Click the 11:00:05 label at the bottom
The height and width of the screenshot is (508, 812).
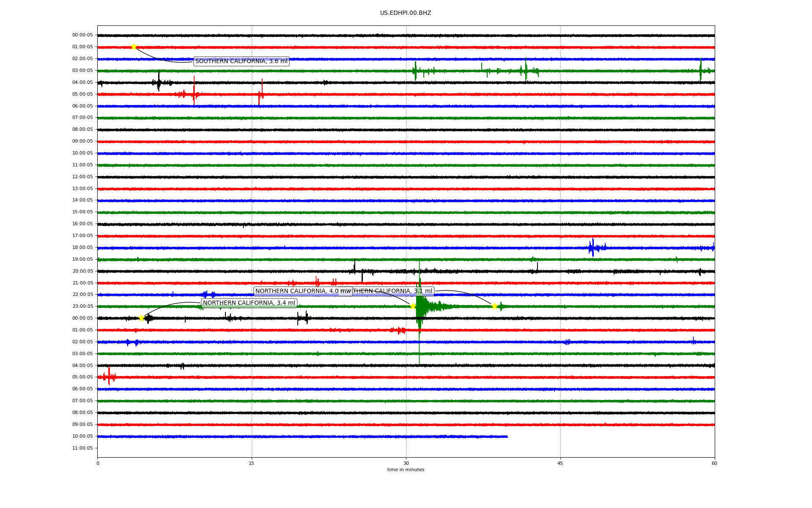click(82, 448)
